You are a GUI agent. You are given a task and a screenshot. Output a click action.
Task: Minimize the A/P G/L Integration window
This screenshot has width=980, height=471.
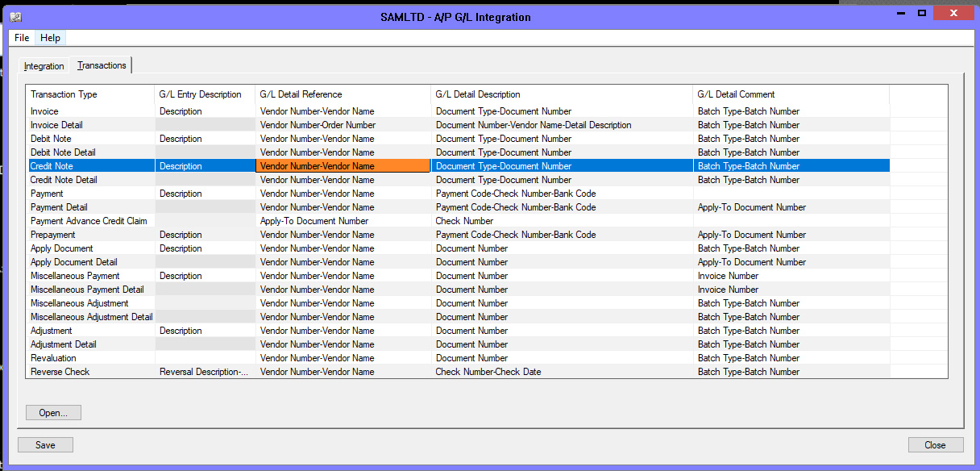click(901, 13)
